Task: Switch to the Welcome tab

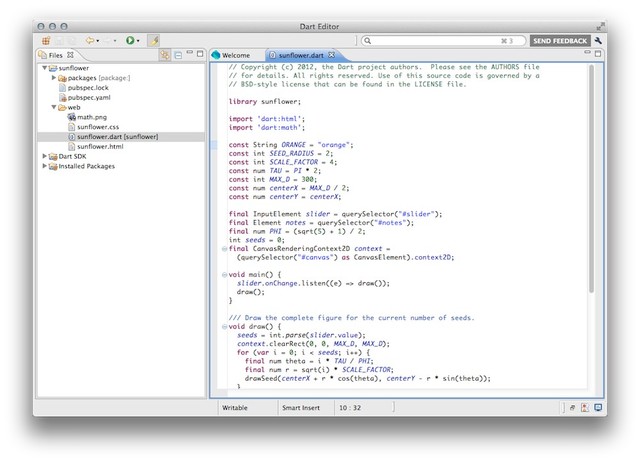Action: coord(231,55)
